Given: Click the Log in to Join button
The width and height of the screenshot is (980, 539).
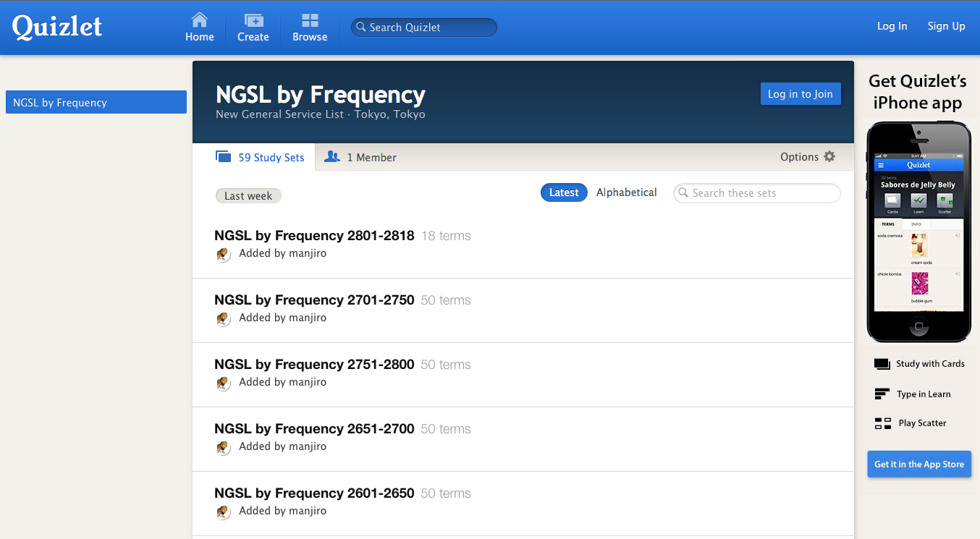Looking at the screenshot, I should 801,94.
